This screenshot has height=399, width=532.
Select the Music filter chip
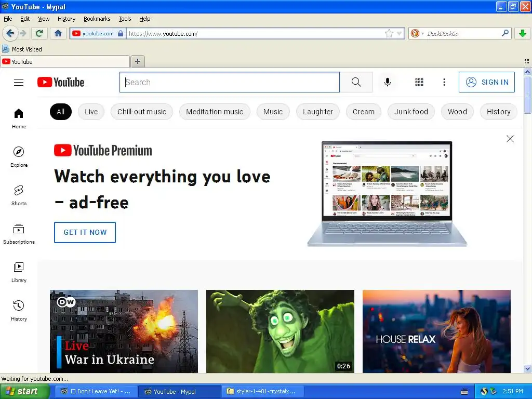coord(273,112)
